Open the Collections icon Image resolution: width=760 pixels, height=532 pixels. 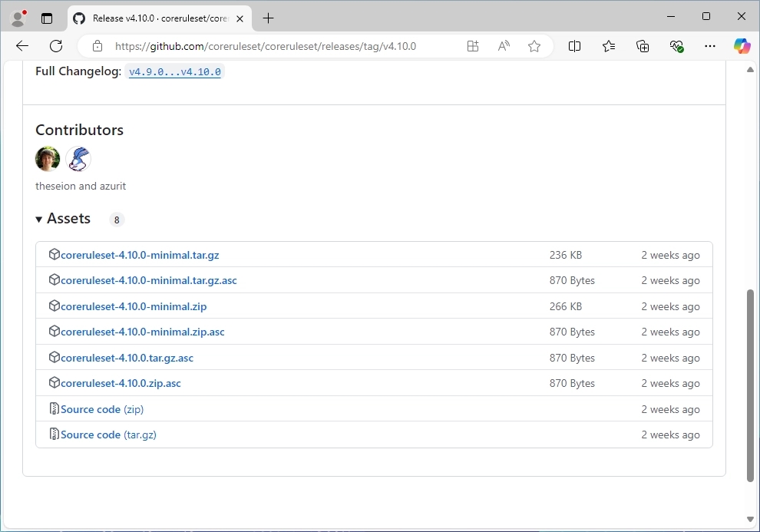click(643, 46)
